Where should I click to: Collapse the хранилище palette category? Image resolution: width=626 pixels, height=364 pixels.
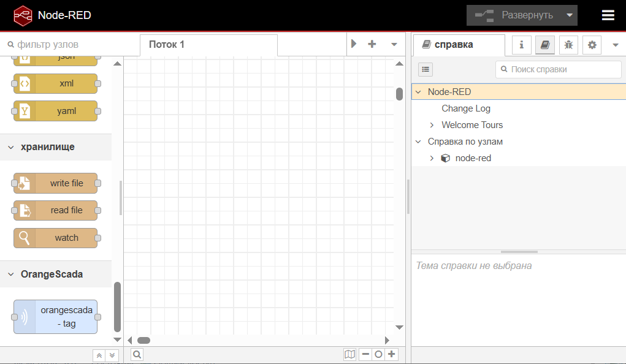(x=56, y=147)
